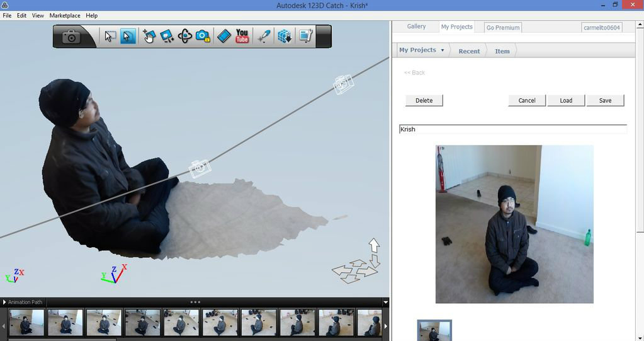This screenshot has height=341, width=644.
Task: Click the generate mesh cube icon
Action: [285, 36]
